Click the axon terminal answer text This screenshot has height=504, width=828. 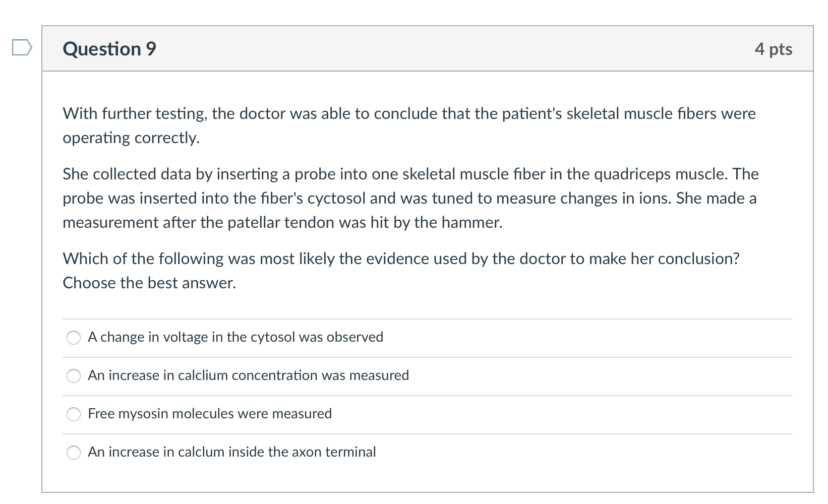point(231,452)
